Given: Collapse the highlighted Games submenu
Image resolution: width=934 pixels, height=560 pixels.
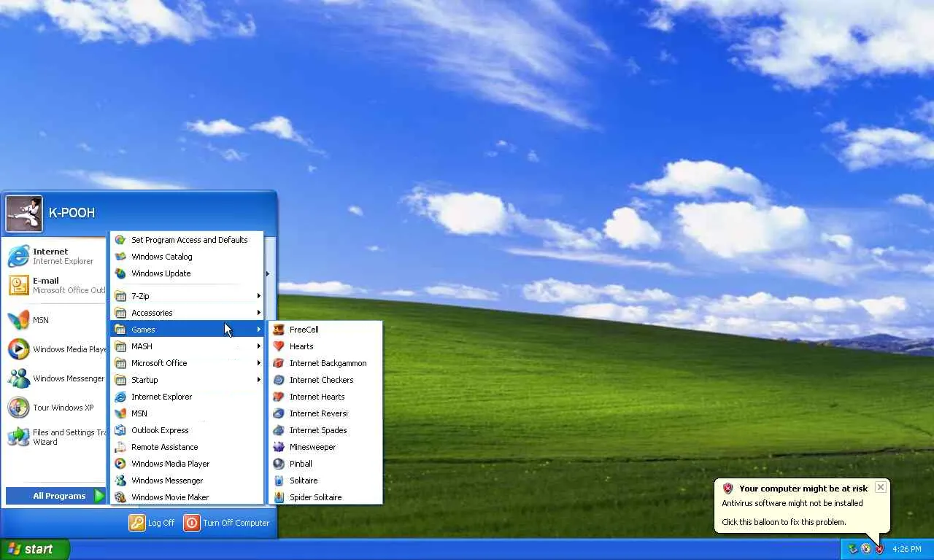Looking at the screenshot, I should pos(187,330).
